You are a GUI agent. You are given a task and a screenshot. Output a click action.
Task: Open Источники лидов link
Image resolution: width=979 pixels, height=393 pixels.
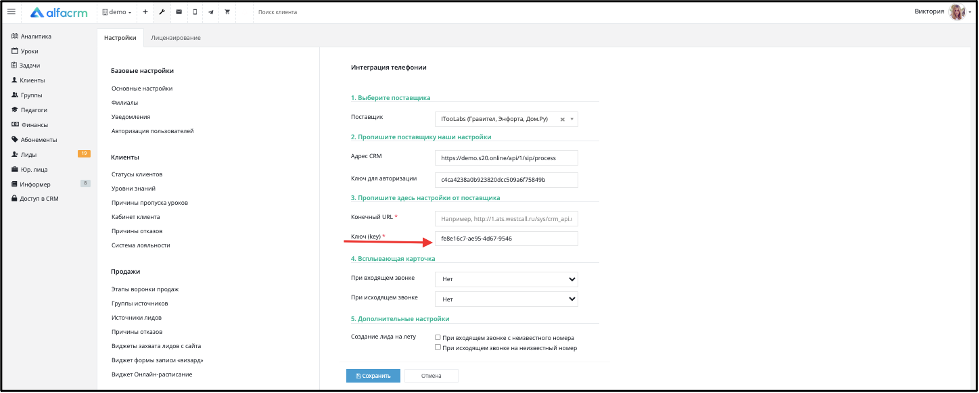[137, 318]
